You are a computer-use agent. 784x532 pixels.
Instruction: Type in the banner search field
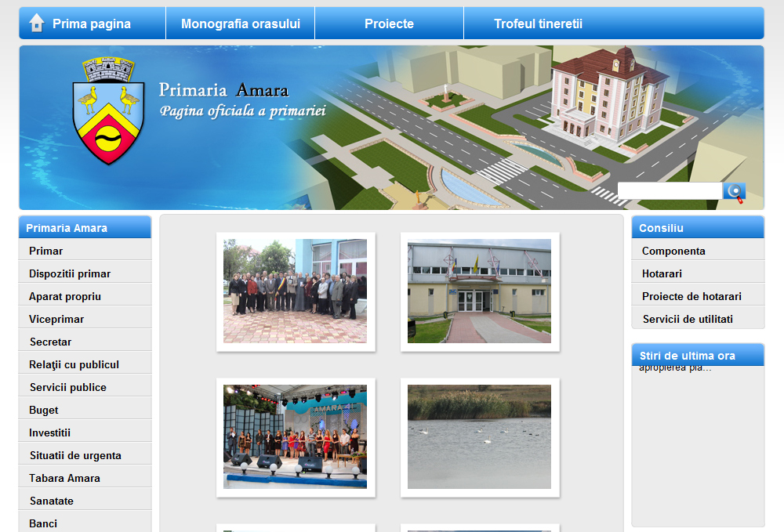669,191
